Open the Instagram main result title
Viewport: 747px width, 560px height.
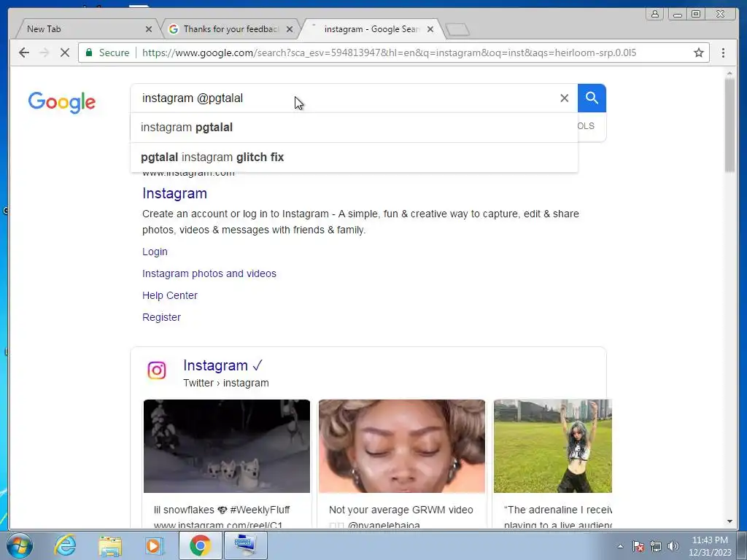(x=174, y=193)
